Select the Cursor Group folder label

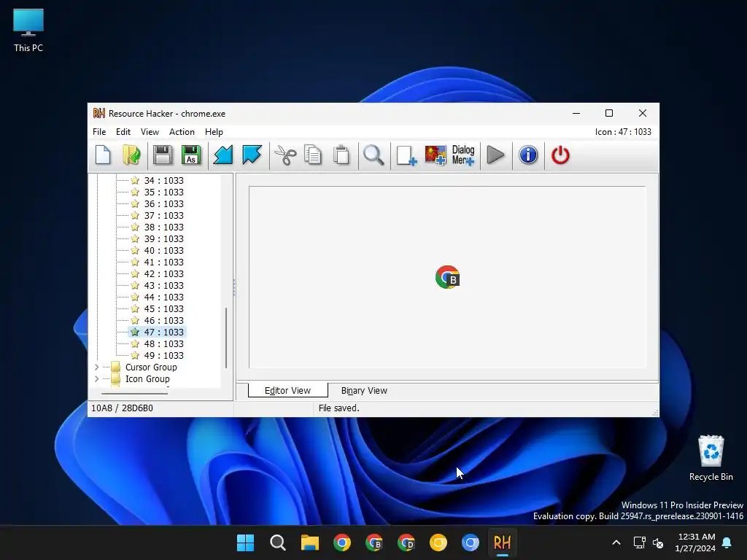coord(151,367)
